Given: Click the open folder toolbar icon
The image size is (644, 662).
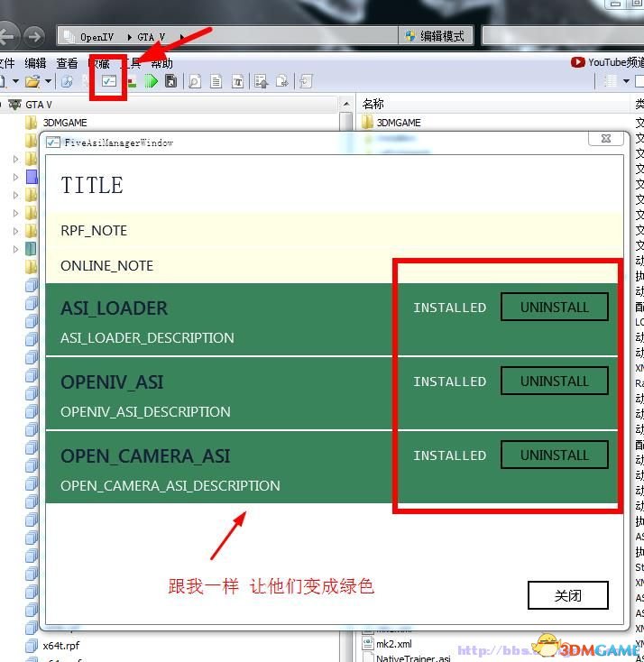Looking at the screenshot, I should (x=32, y=80).
